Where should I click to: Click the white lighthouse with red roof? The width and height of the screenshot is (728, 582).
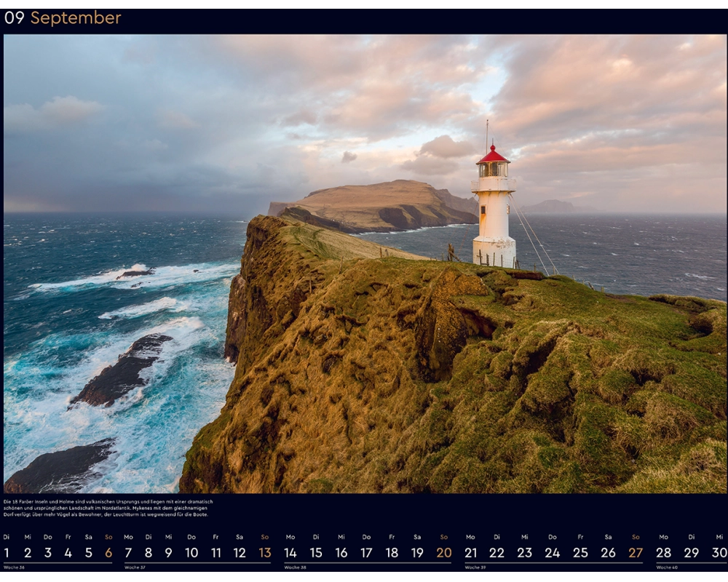tap(494, 207)
